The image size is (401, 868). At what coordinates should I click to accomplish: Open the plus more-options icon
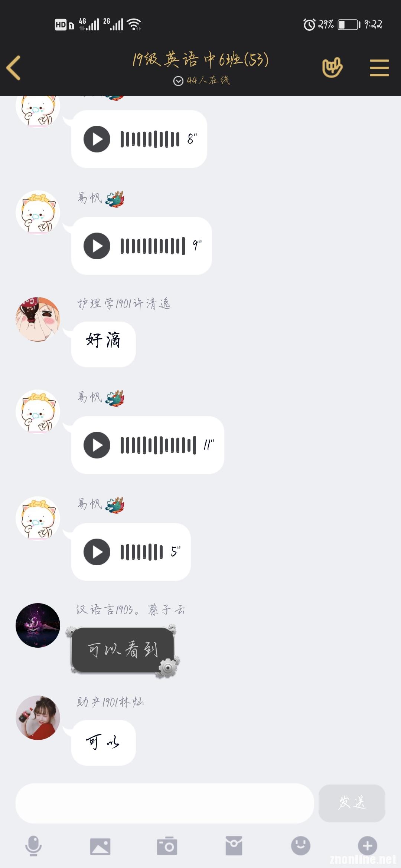368,846
